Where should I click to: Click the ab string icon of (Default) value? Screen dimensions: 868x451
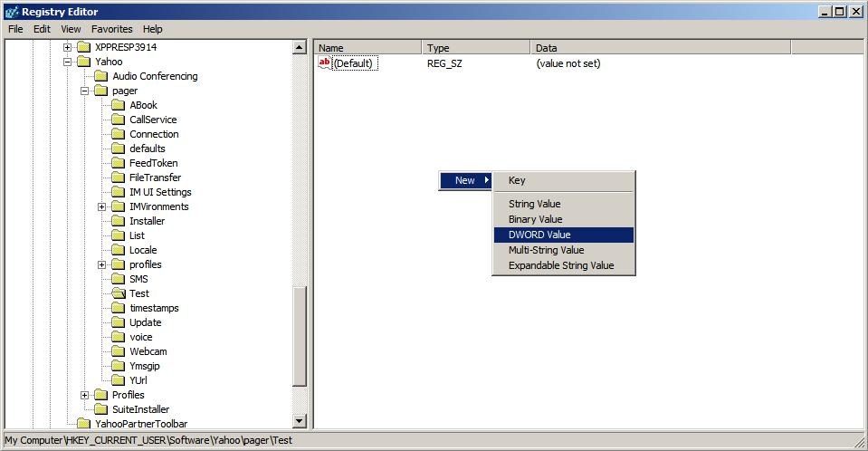[x=324, y=63]
